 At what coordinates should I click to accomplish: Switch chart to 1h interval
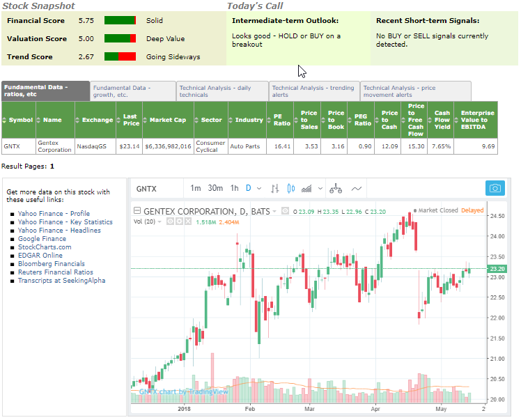click(234, 188)
